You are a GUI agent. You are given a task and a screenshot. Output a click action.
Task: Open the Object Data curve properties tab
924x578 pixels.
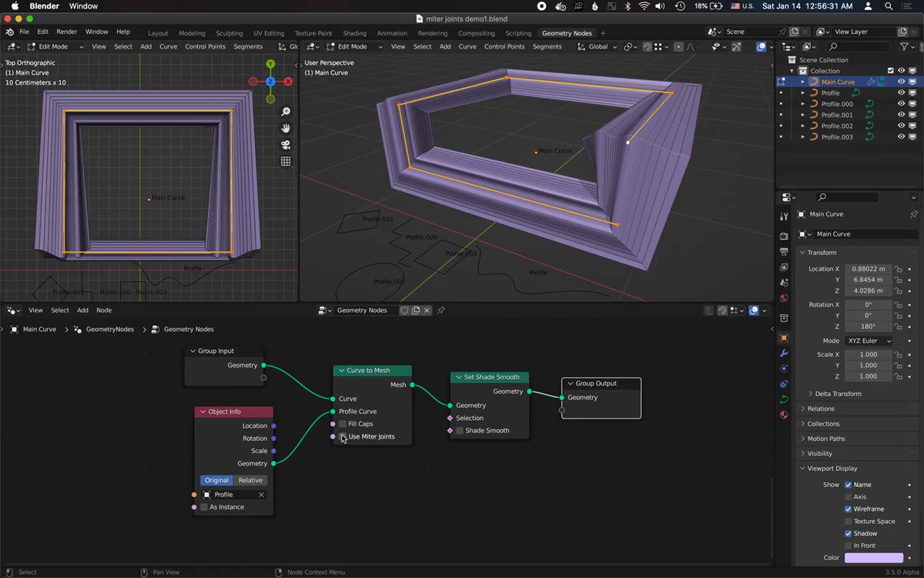784,399
